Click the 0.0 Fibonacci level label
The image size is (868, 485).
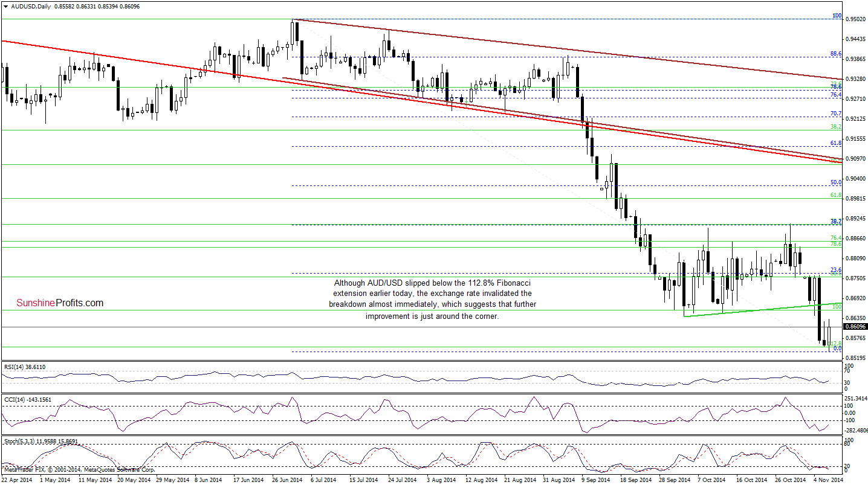point(838,348)
